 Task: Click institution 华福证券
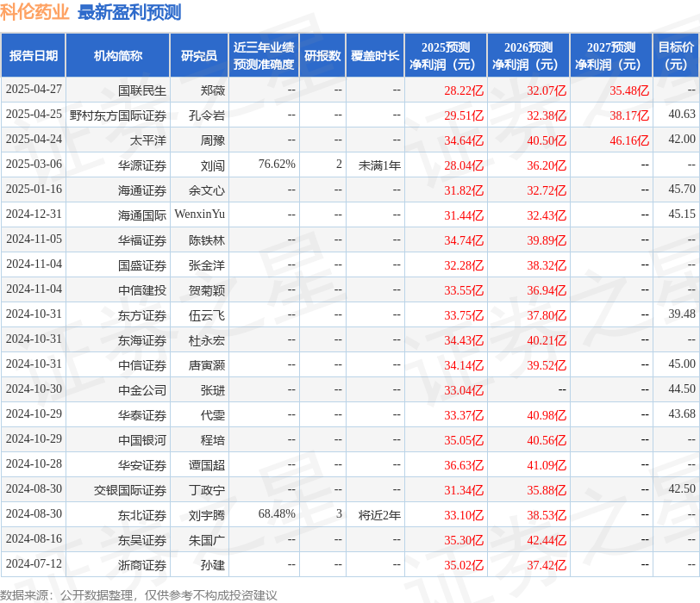[x=142, y=240]
